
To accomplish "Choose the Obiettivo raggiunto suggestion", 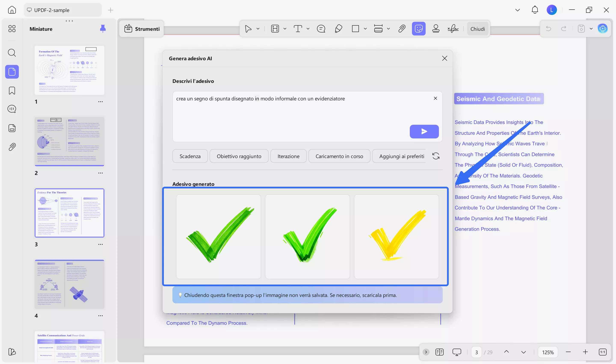I will pos(239,156).
